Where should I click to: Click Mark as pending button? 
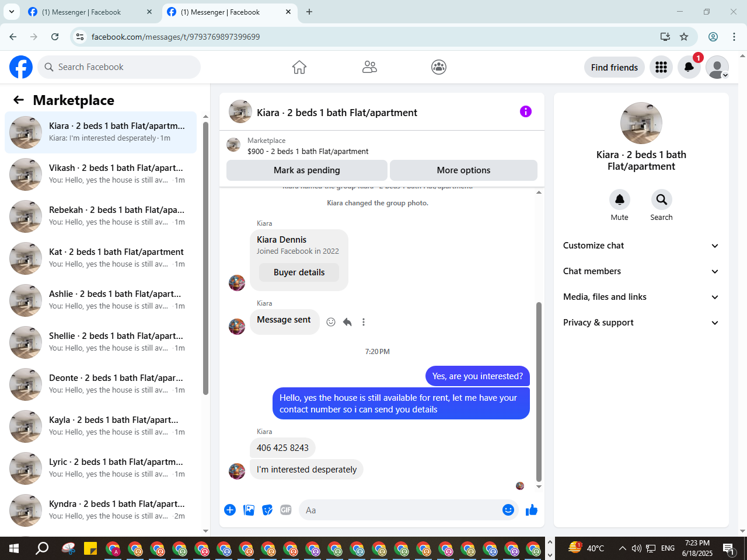click(x=306, y=170)
